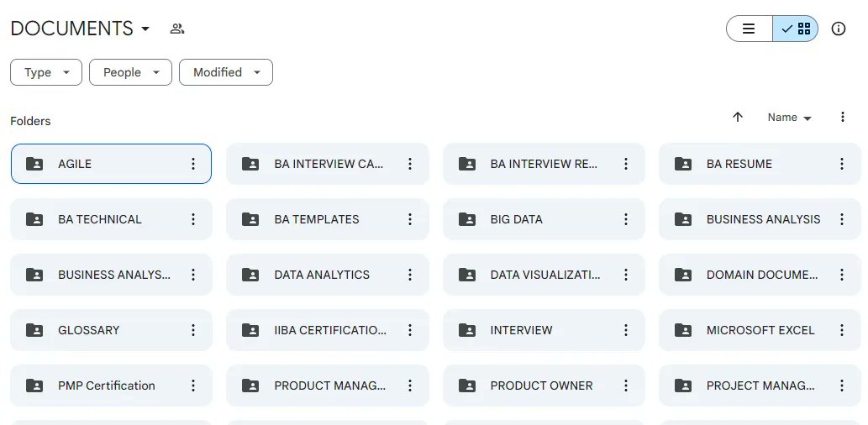Click the MICROSOFT EXCEL folder name
Viewport: 868px width, 425px height.
[760, 330]
